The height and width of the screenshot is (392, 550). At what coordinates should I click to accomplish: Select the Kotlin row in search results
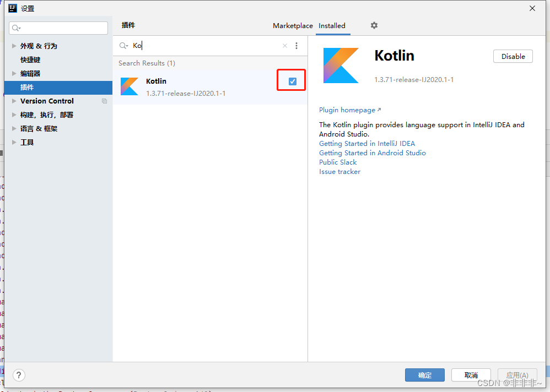coord(210,87)
